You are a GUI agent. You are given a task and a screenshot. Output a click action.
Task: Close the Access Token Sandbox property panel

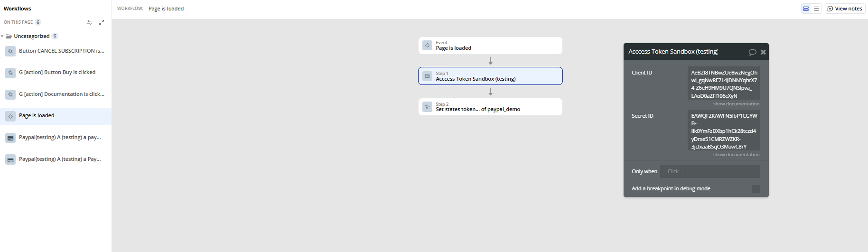click(x=763, y=52)
